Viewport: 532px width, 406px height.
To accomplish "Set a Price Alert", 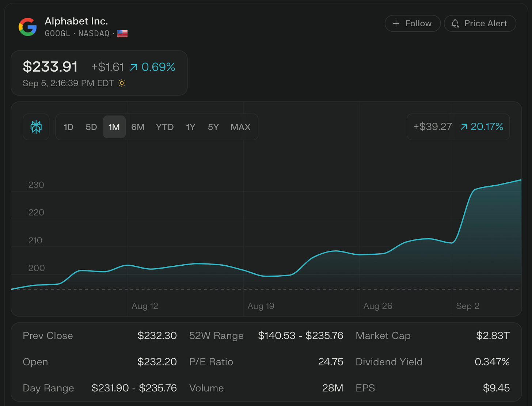I will click(480, 23).
